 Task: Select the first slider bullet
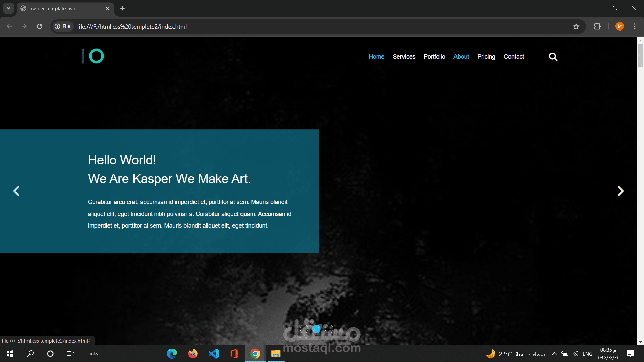point(304,329)
